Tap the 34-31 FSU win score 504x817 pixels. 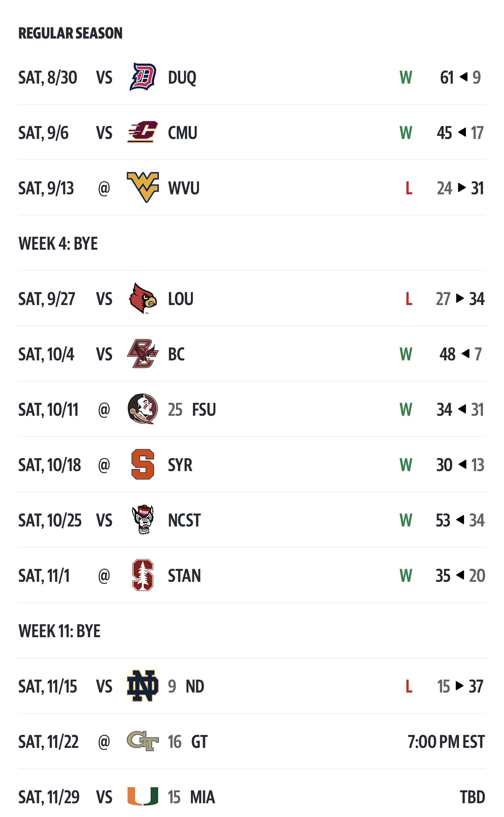pos(460,410)
